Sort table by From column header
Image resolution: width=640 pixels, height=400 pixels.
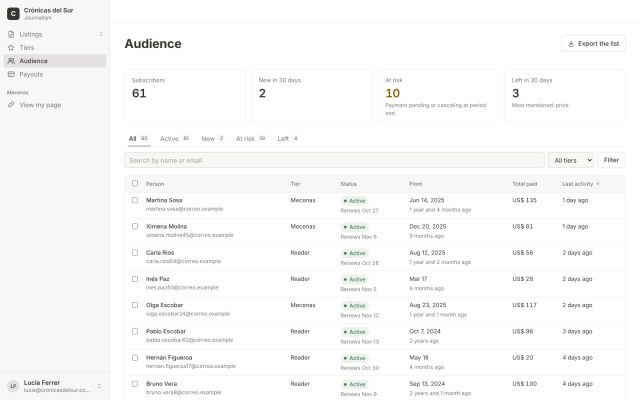tap(416, 184)
